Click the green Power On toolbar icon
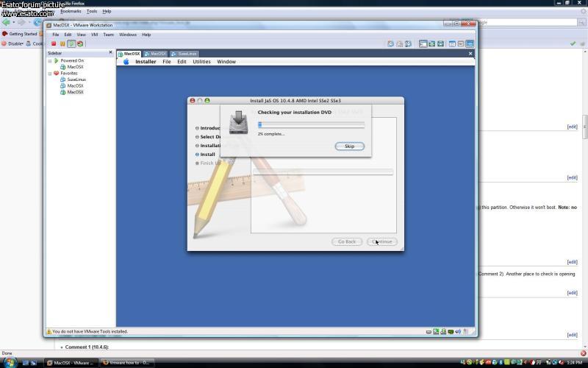Image resolution: width=588 pixels, height=368 pixels. click(x=71, y=44)
